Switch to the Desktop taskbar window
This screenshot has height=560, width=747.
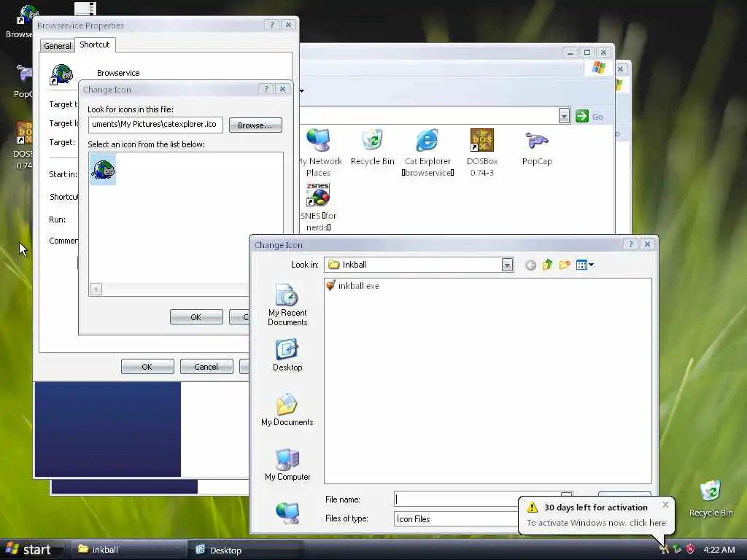[245, 550]
